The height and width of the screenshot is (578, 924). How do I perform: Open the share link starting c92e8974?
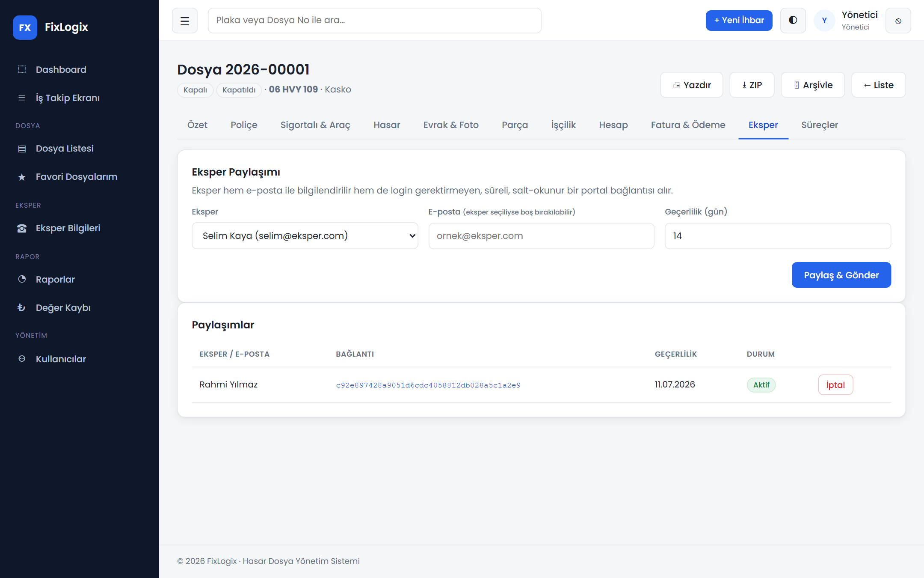click(428, 385)
